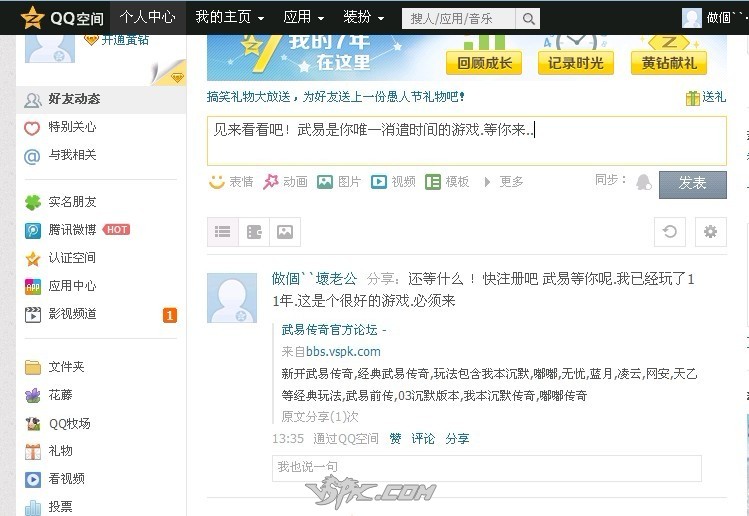The width and height of the screenshot is (749, 516).
Task: Refresh the friend feed
Action: [x=670, y=232]
